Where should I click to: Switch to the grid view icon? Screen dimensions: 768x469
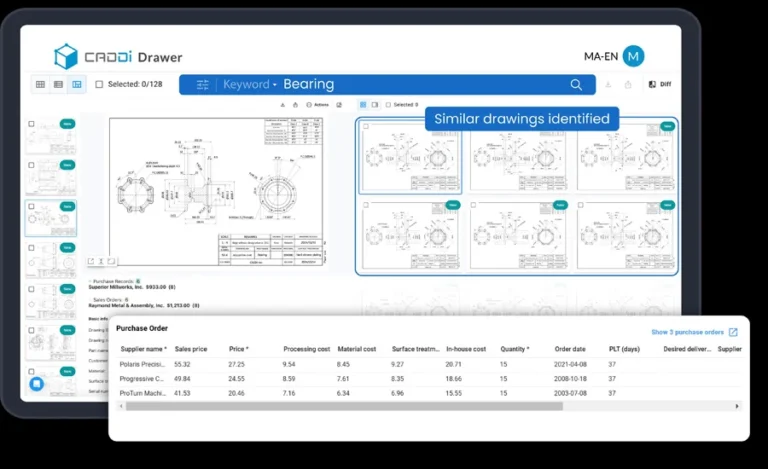(40, 84)
